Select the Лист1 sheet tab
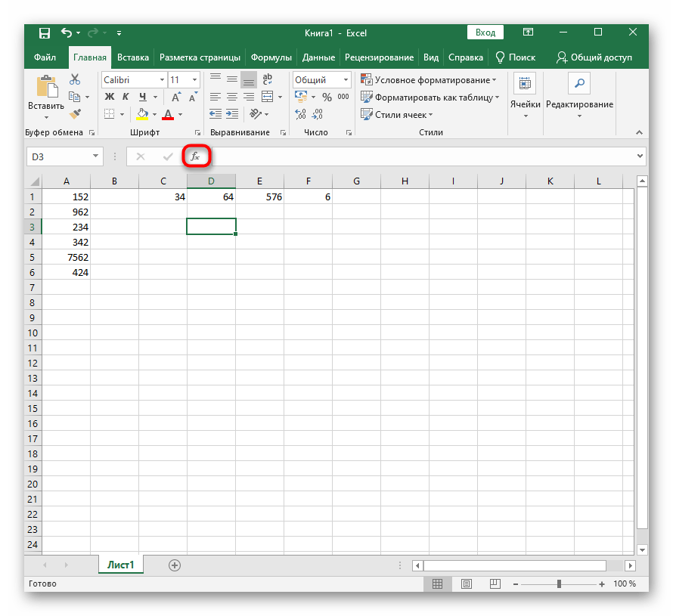The height and width of the screenshot is (616, 673). 120,565
